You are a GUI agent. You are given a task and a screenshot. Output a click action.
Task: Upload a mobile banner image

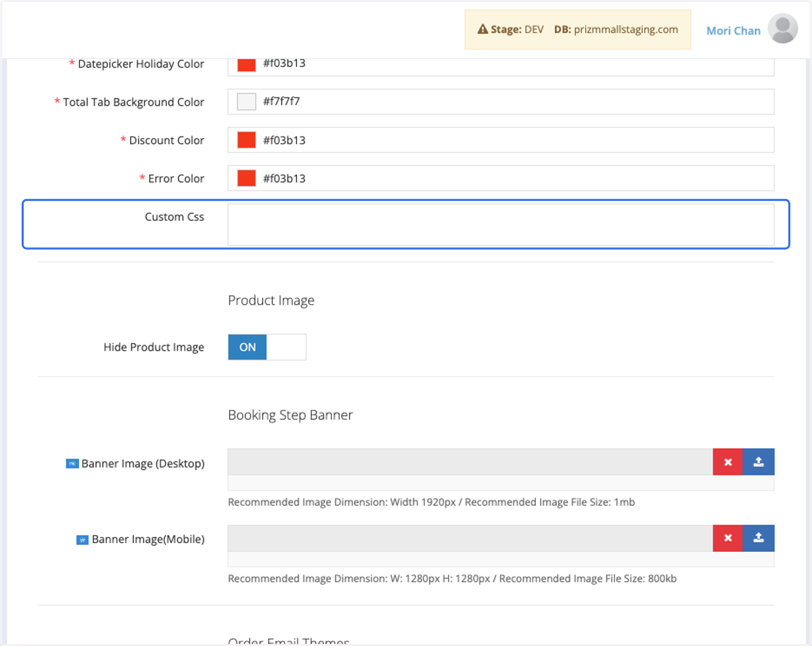click(759, 538)
